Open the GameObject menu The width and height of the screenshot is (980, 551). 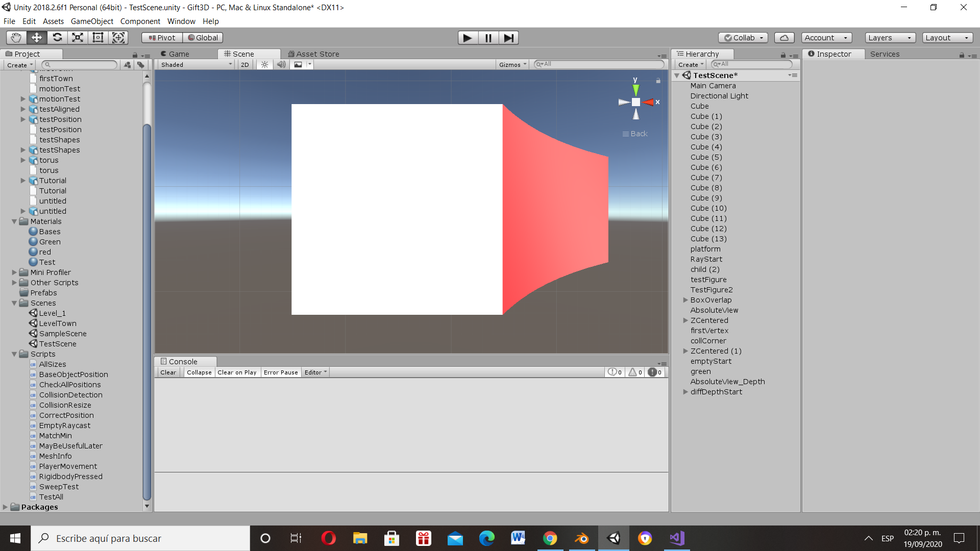pyautogui.click(x=92, y=21)
